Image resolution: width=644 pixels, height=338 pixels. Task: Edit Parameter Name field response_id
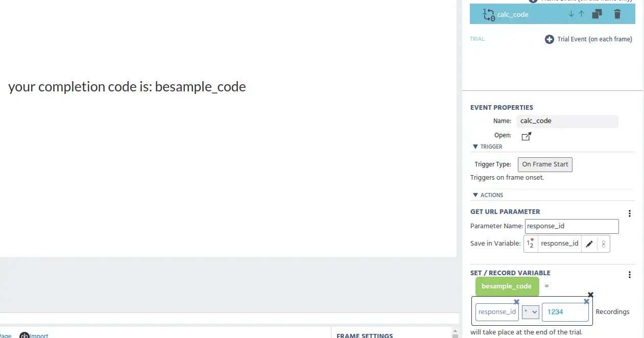pyautogui.click(x=571, y=226)
